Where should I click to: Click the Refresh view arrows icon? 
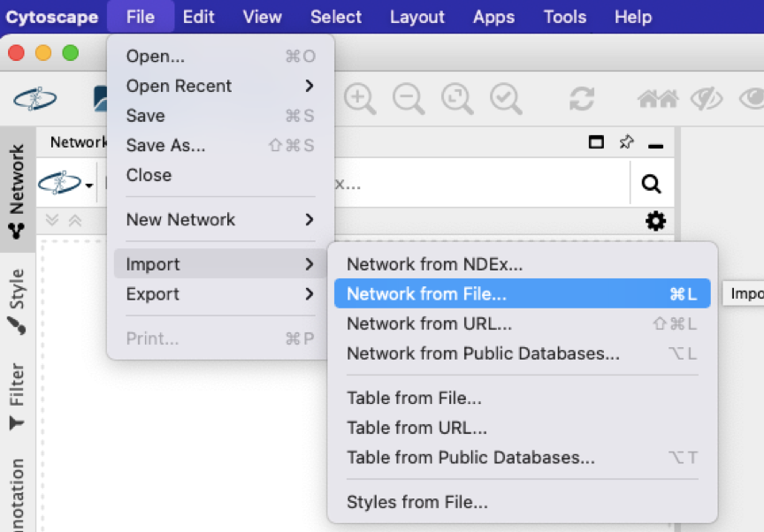pyautogui.click(x=582, y=99)
